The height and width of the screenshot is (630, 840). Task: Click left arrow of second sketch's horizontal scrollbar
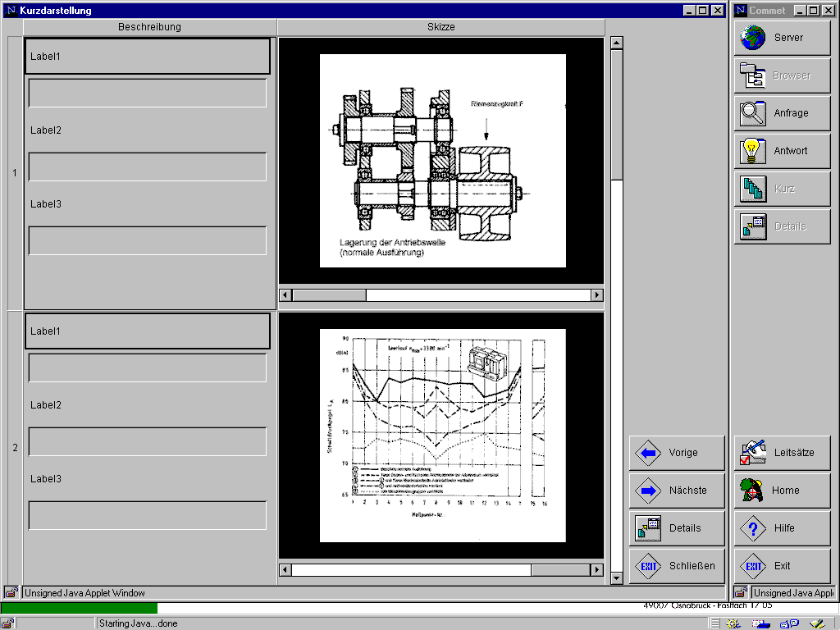tap(285, 570)
